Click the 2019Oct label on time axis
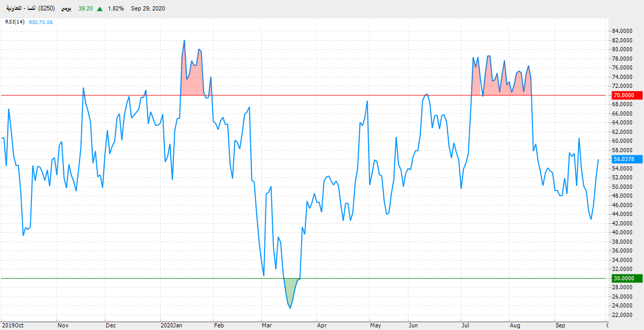 13,325
